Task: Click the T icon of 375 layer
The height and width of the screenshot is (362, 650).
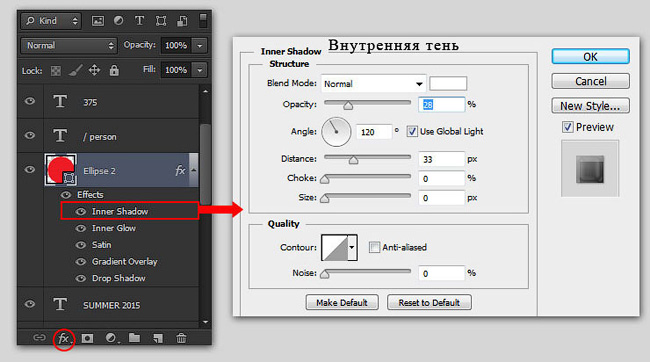Action: coord(60,101)
